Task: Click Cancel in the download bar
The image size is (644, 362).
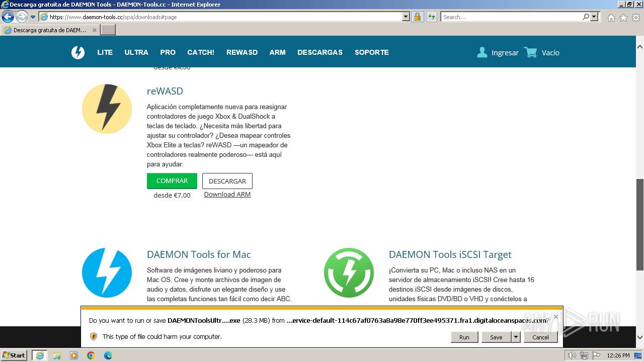Action: (x=540, y=337)
